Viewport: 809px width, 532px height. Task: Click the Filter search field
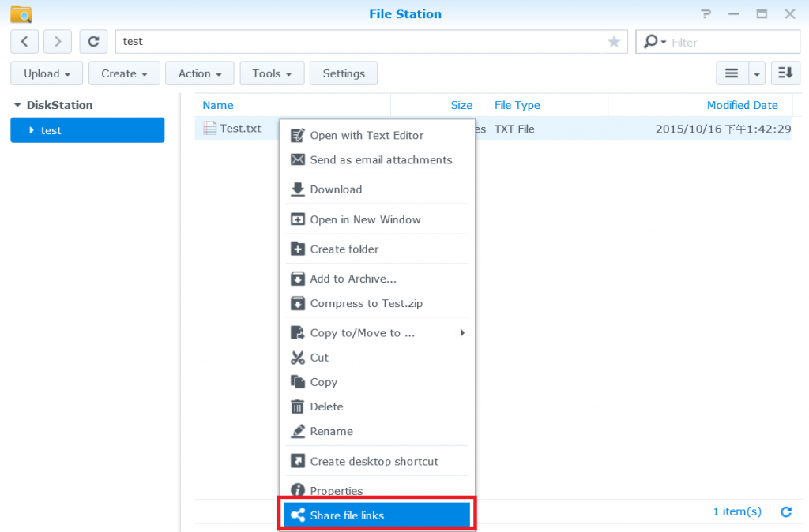[732, 42]
